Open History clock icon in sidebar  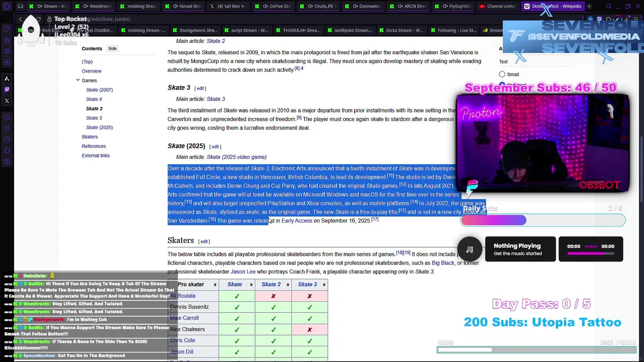[7, 139]
